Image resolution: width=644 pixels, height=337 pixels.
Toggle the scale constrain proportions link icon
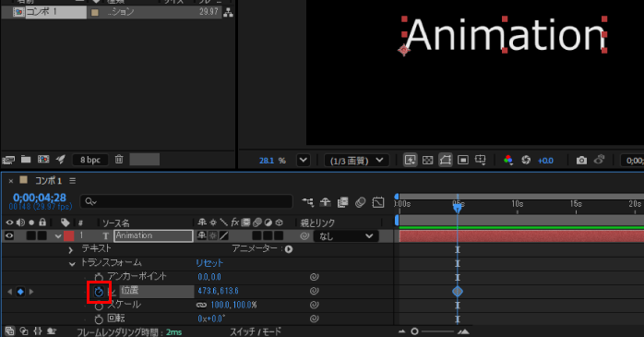[x=201, y=305]
